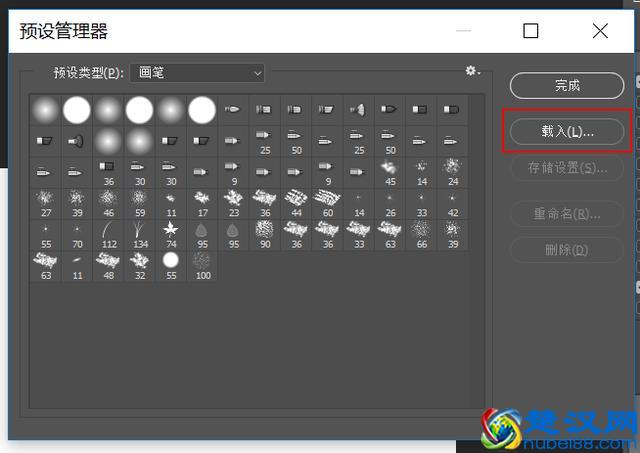Close the 预设管理器 dialog window
This screenshot has height=453, width=640.
pos(600,31)
